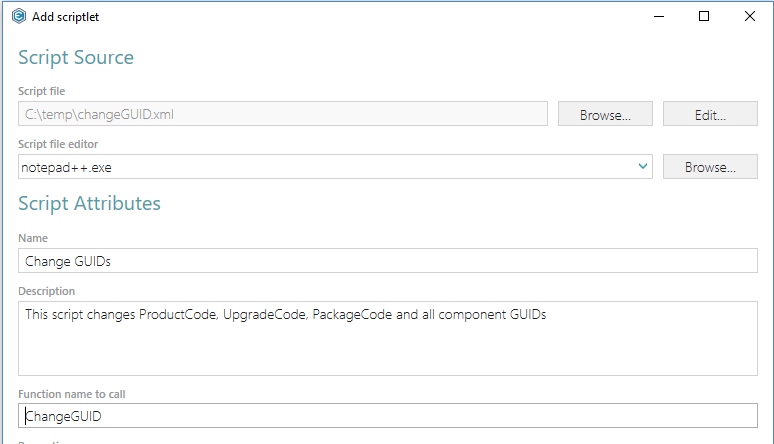Click the Script file editor label
The image size is (774, 444).
pyautogui.click(x=58, y=144)
